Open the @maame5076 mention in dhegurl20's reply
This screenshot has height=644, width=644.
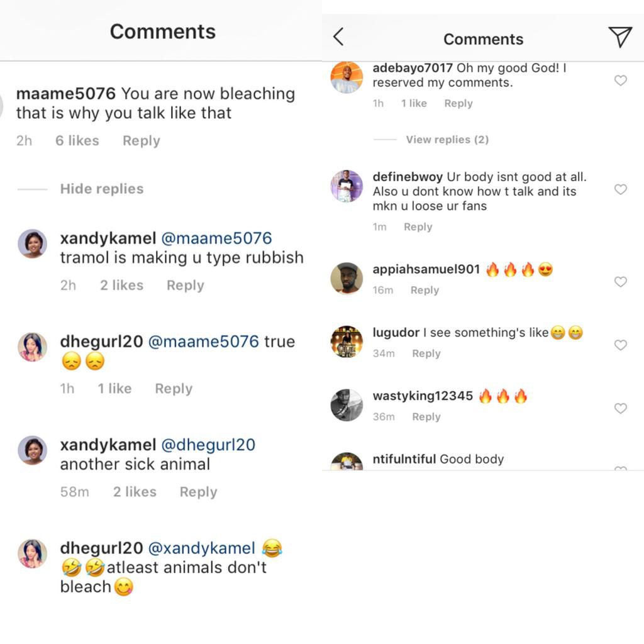tap(203, 341)
